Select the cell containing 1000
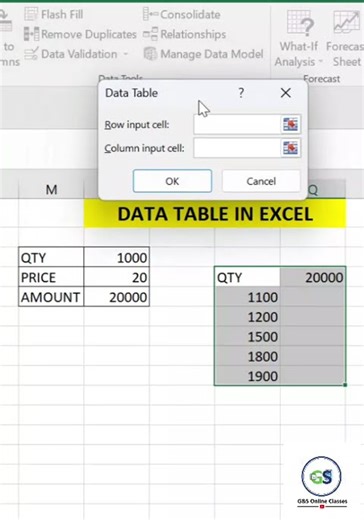364x520 pixels. point(117,257)
